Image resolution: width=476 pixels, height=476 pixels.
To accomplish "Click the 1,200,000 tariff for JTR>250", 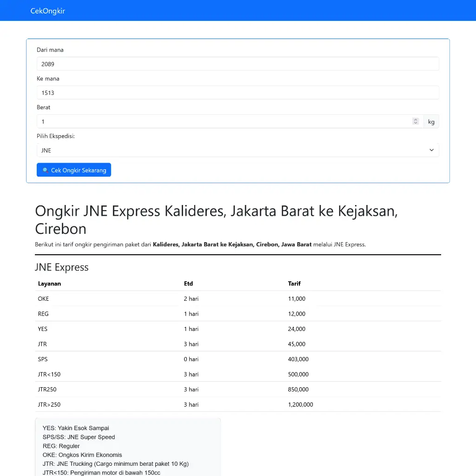I will point(300,404).
